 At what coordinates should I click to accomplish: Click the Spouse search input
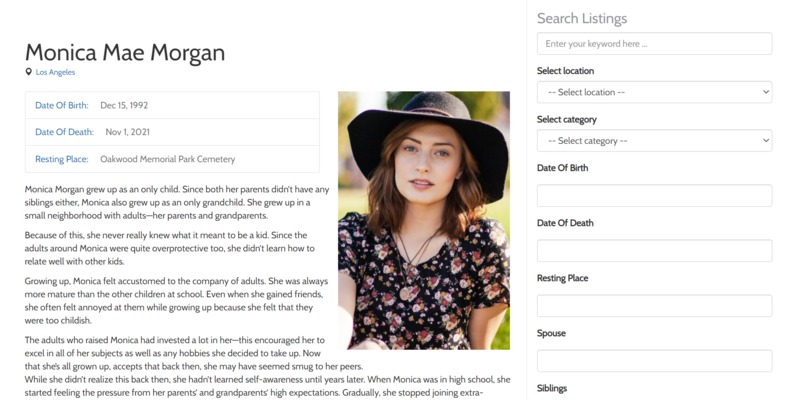pyautogui.click(x=654, y=361)
